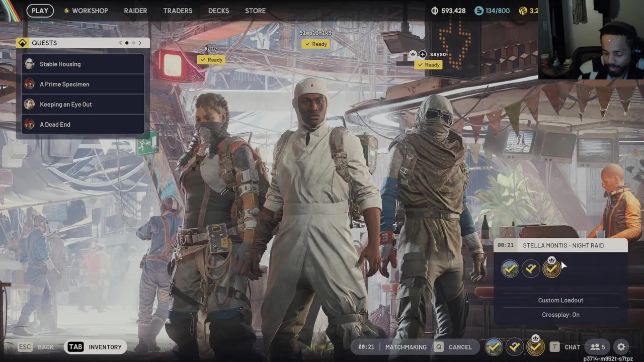
Task: Click the A Prime Specimen quest giver portrait
Action: point(30,84)
